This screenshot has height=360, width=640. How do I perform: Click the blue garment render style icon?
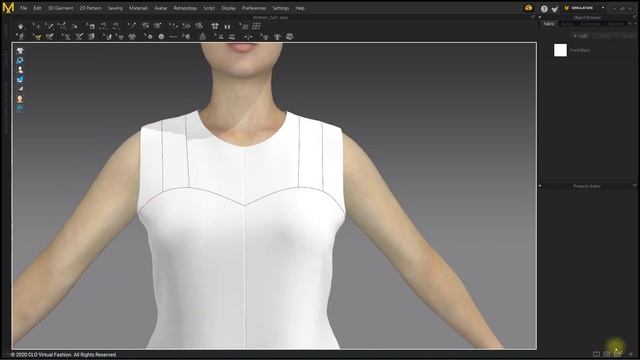pyautogui.click(x=20, y=80)
